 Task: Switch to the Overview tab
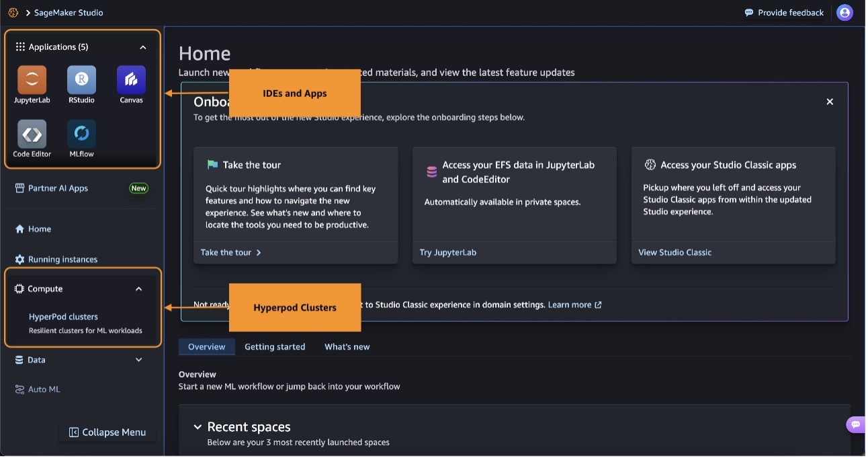pyautogui.click(x=207, y=347)
